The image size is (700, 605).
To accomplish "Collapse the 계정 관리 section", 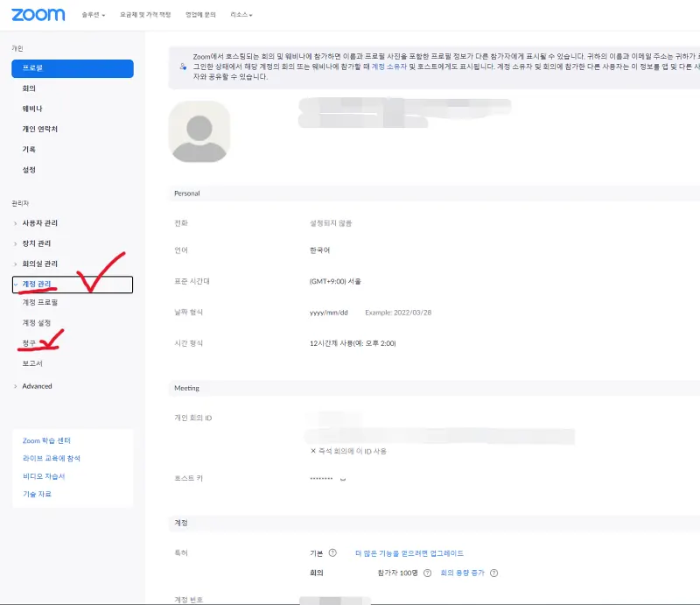I will 73,285.
